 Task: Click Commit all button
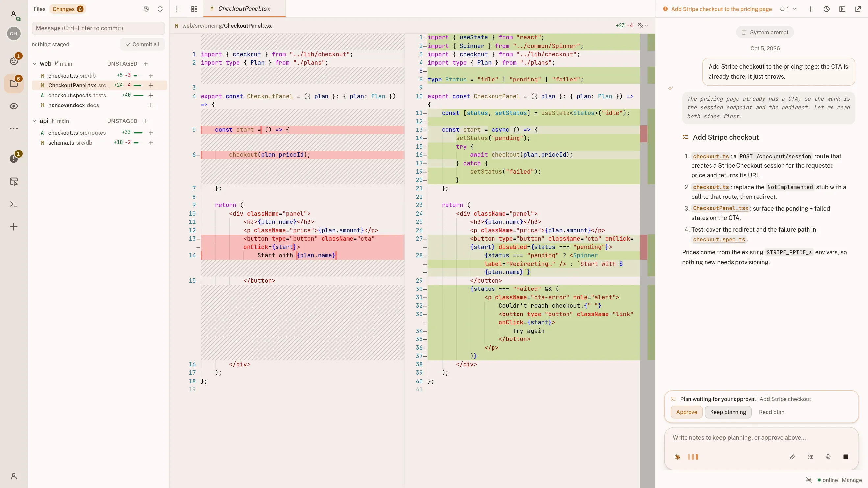[x=142, y=44]
